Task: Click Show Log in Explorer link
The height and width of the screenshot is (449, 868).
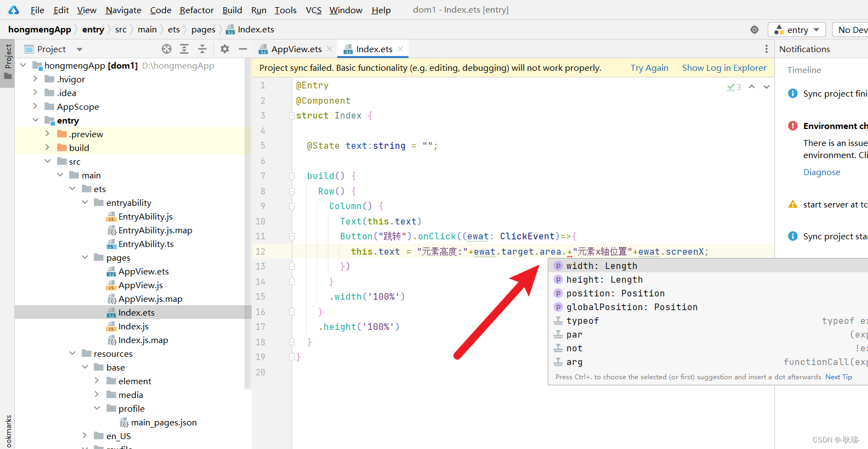Action: 724,68
